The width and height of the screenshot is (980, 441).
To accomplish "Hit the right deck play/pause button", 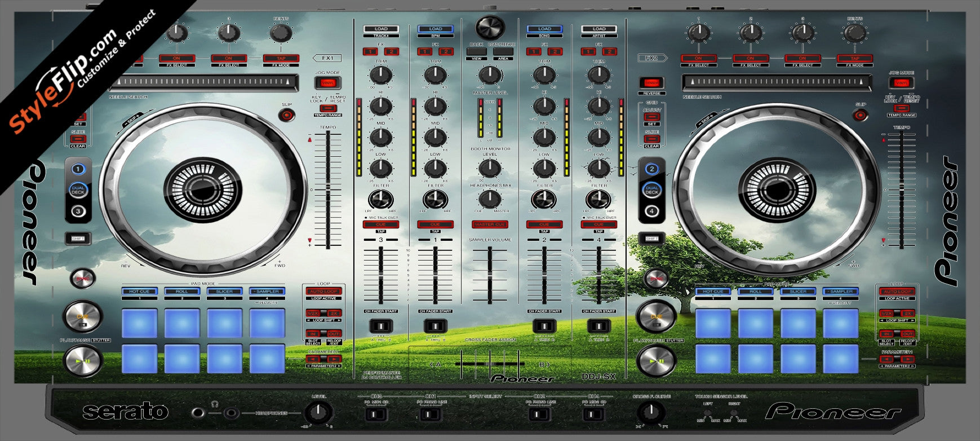I will tap(657, 360).
